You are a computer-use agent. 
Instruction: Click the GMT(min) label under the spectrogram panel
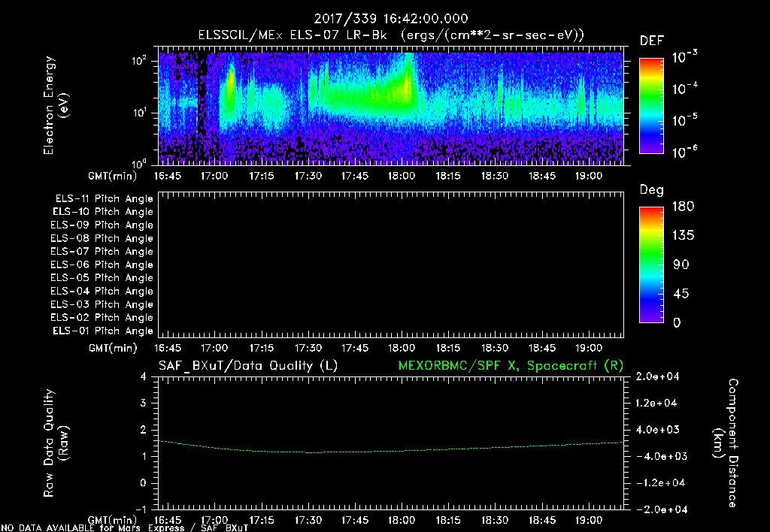(x=113, y=176)
